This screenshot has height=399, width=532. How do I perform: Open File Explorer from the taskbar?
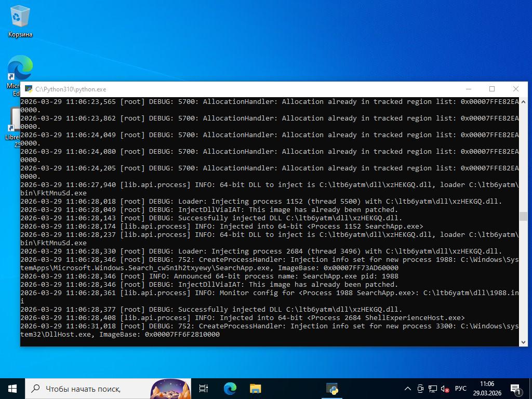pyautogui.click(x=255, y=388)
